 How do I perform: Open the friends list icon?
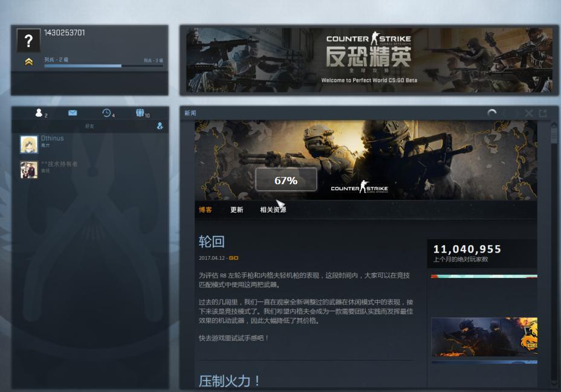(40, 113)
